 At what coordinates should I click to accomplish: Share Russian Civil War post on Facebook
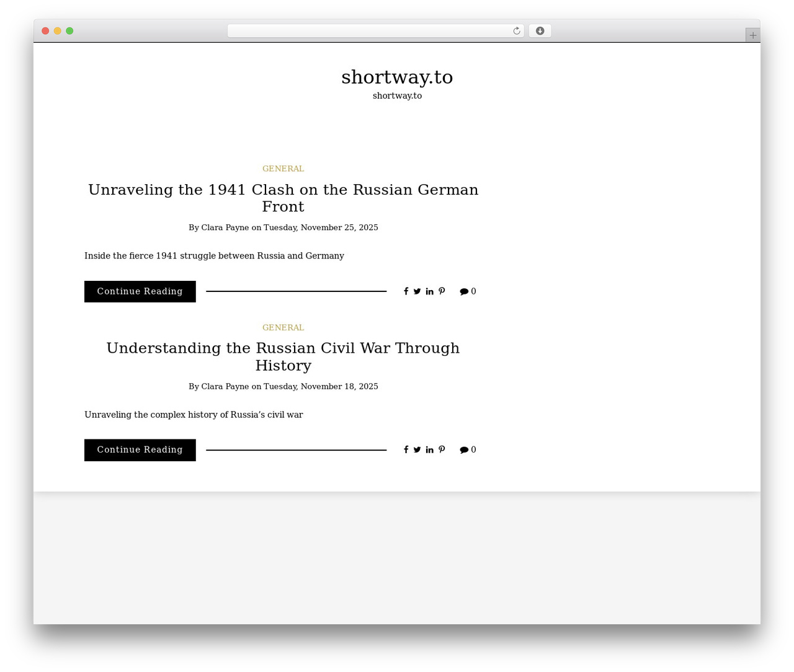pos(406,450)
